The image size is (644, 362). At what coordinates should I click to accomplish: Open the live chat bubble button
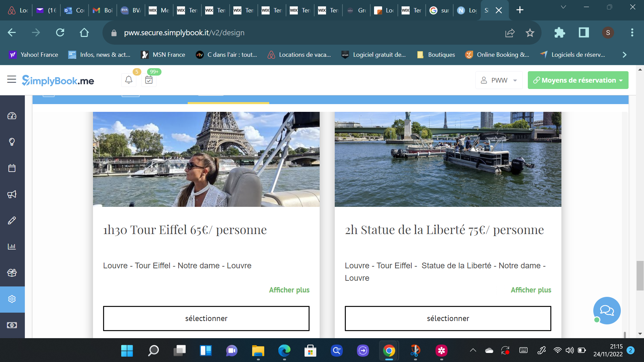607,310
